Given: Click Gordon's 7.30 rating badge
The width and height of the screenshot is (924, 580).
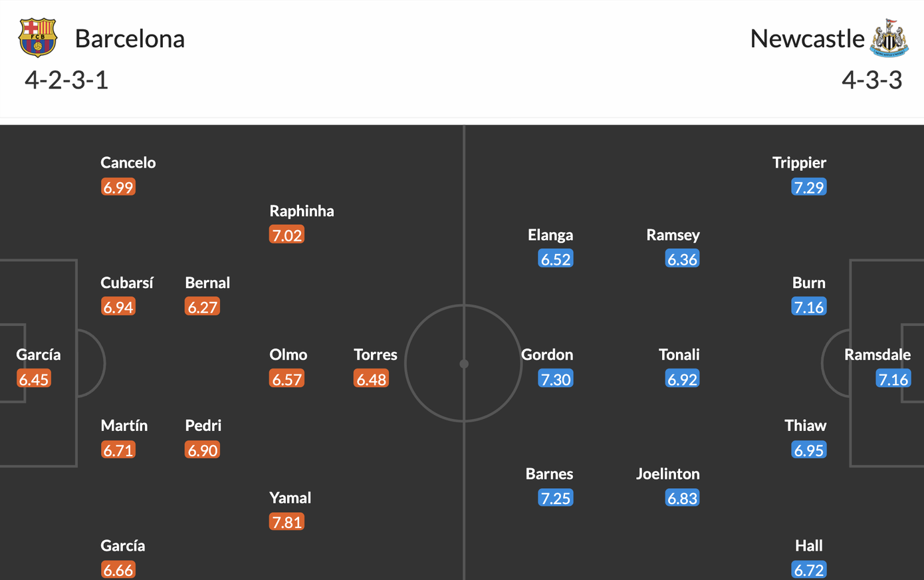Looking at the screenshot, I should tap(555, 379).
